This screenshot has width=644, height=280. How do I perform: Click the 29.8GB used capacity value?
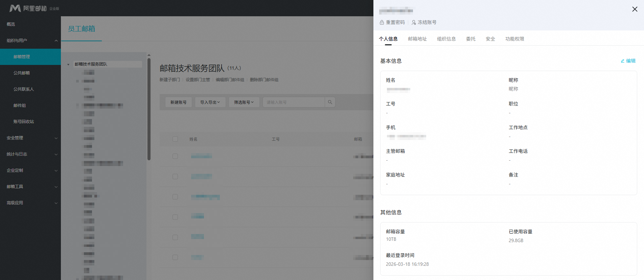pyautogui.click(x=516, y=240)
